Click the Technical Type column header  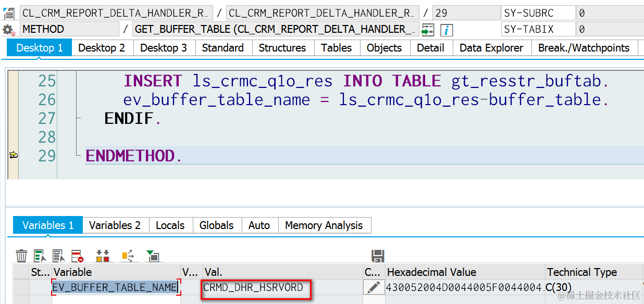pyautogui.click(x=593, y=272)
